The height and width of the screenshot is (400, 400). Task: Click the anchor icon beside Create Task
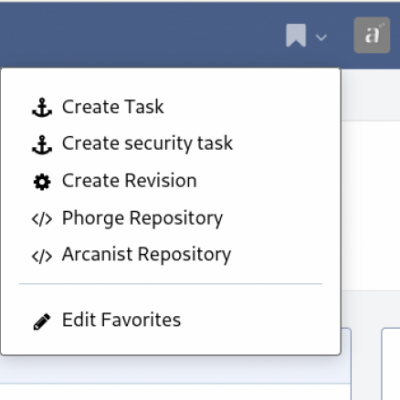point(42,107)
